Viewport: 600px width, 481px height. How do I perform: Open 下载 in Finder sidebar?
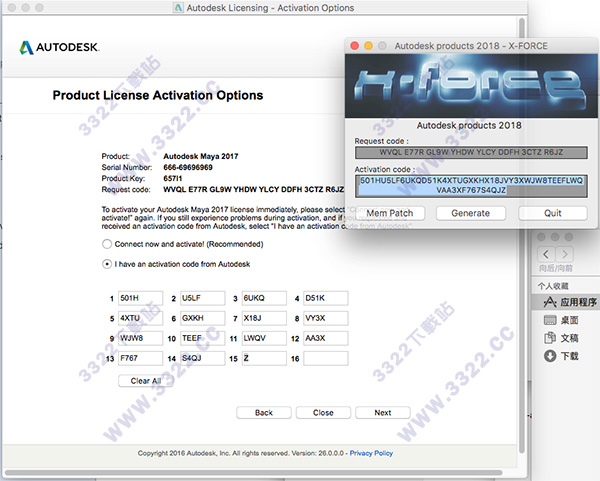tap(561, 356)
